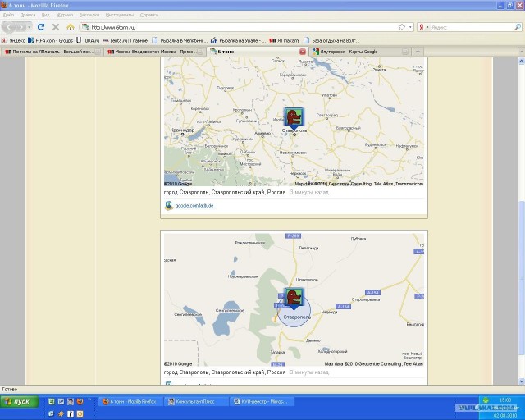Click the Back navigation arrow
The width and height of the screenshot is (525, 420).
9,27
